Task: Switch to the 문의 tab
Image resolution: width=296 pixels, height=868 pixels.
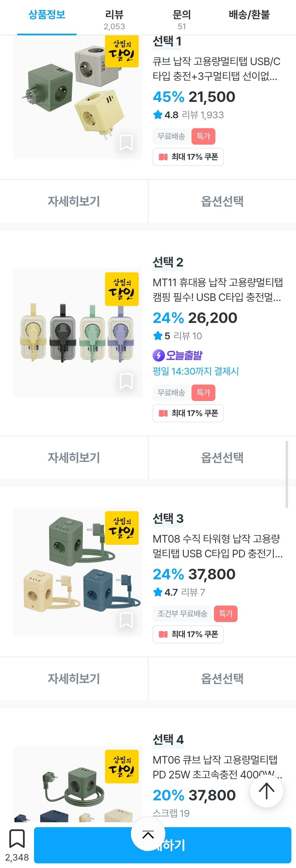Action: click(182, 19)
